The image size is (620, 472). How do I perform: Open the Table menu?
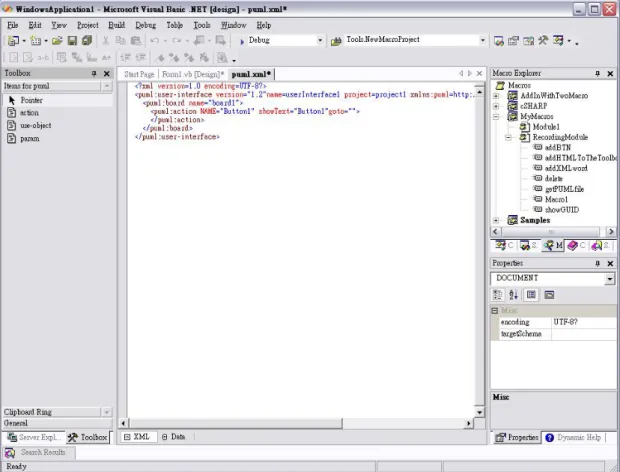[174, 25]
